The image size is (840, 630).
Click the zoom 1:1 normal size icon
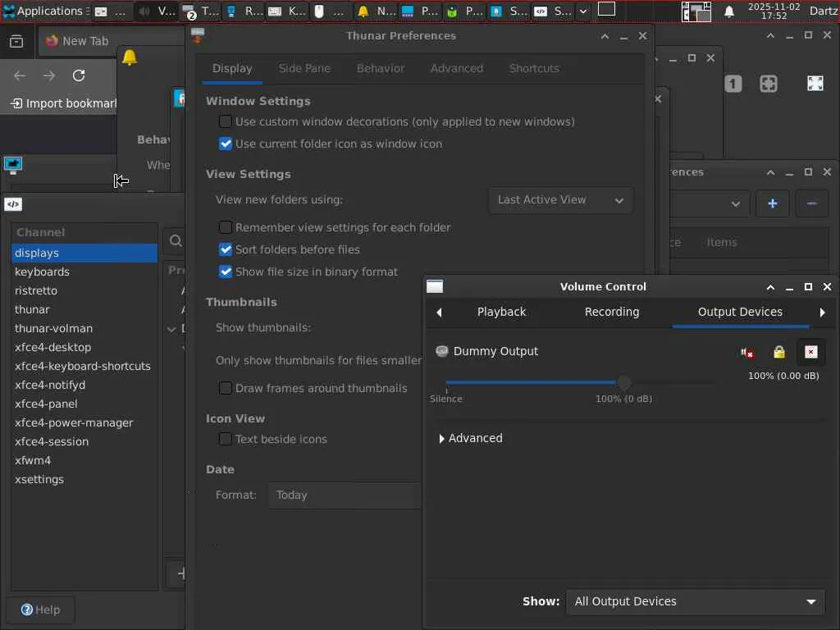pos(733,84)
